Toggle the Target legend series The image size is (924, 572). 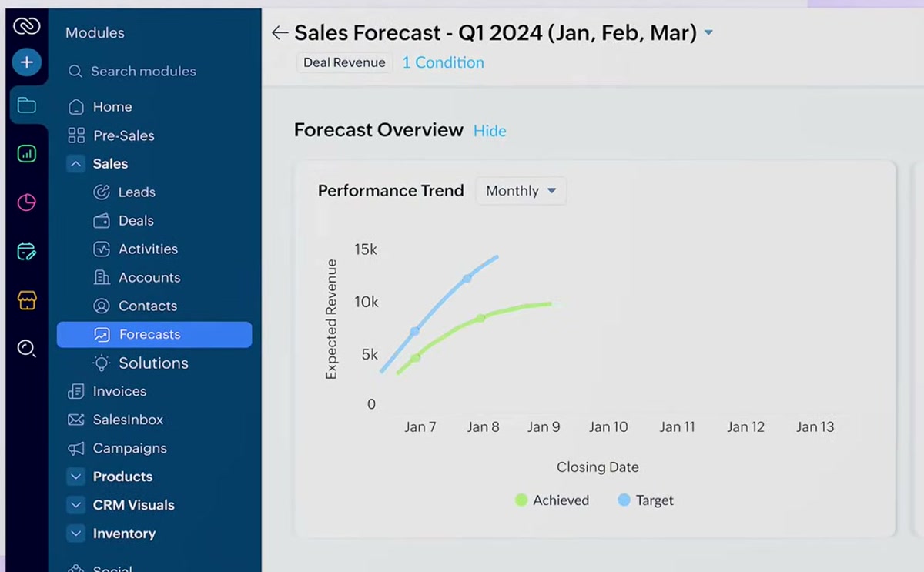point(645,500)
